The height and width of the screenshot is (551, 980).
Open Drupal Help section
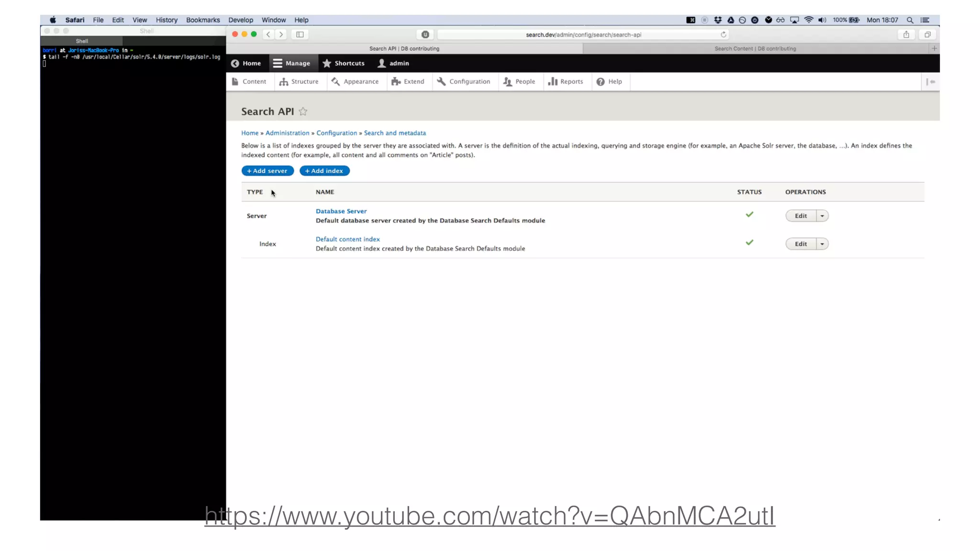(610, 82)
